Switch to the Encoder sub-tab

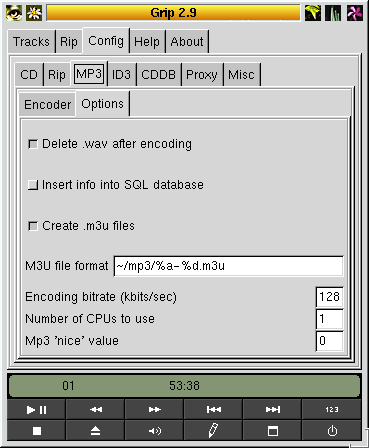(47, 105)
